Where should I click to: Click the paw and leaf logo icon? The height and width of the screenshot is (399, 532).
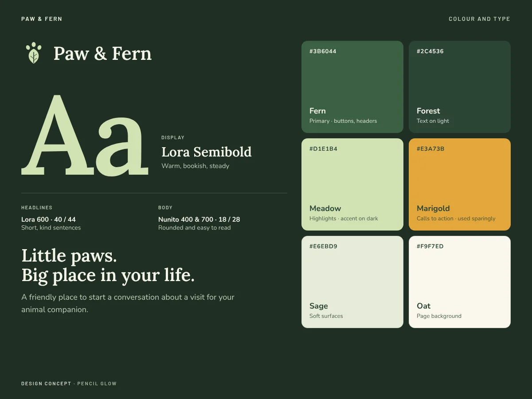click(x=33, y=53)
